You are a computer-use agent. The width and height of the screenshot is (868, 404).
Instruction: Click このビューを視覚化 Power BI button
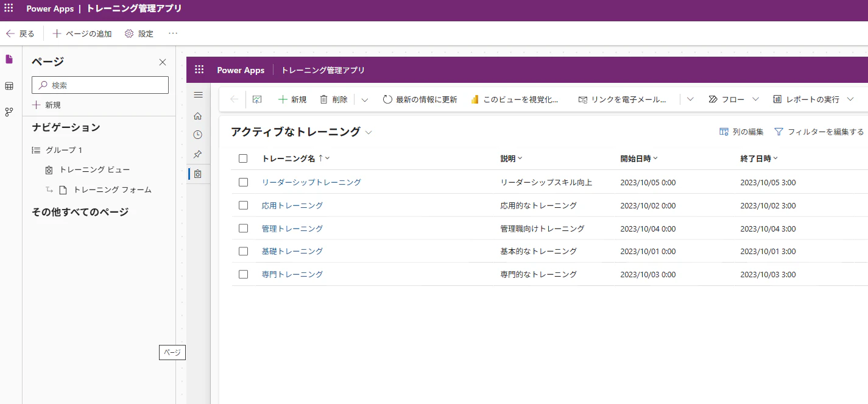pyautogui.click(x=515, y=99)
